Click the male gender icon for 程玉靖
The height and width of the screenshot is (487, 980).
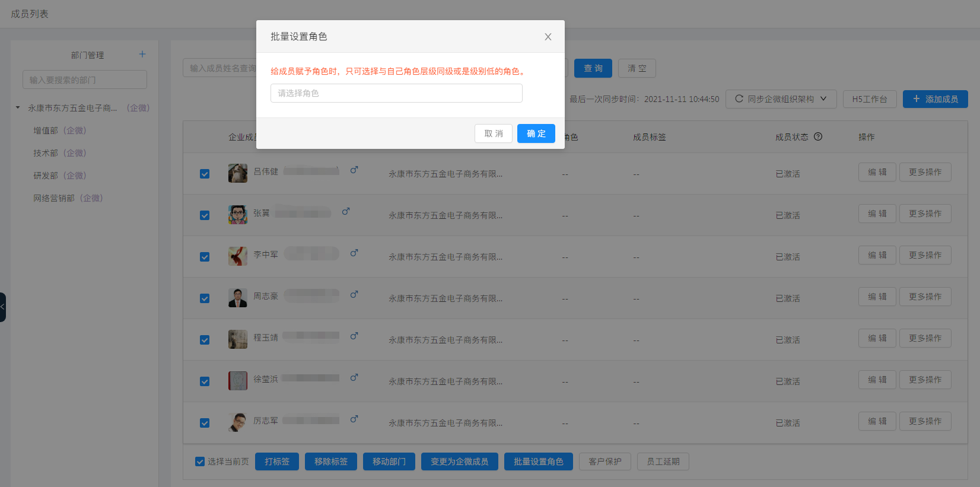click(354, 336)
